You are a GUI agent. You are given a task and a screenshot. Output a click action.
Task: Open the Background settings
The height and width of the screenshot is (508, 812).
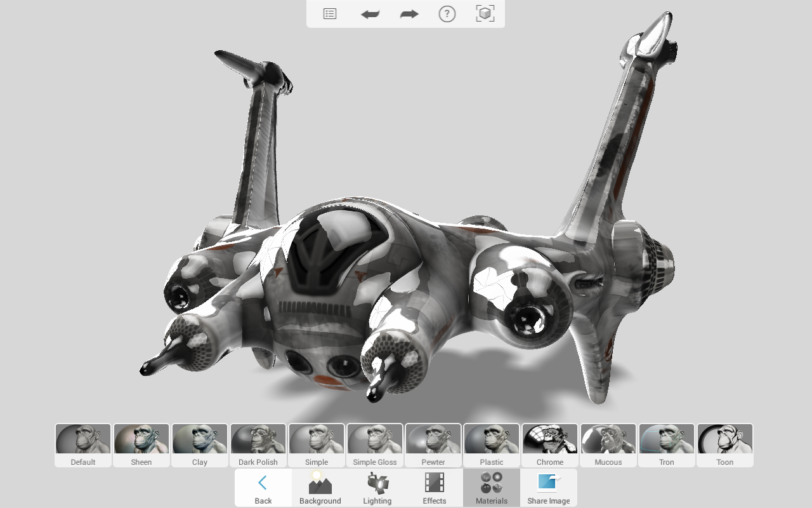click(320, 488)
